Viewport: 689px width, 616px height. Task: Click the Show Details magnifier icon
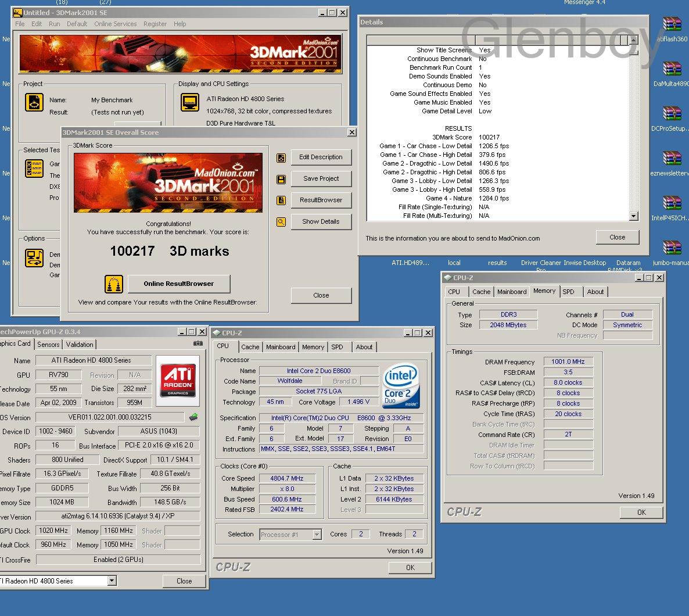coord(281,222)
